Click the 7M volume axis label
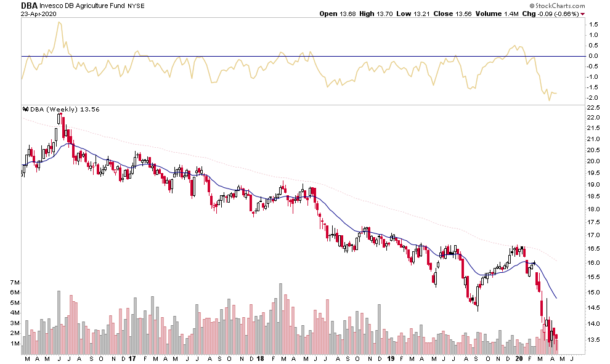610x364 pixels. coord(15,282)
